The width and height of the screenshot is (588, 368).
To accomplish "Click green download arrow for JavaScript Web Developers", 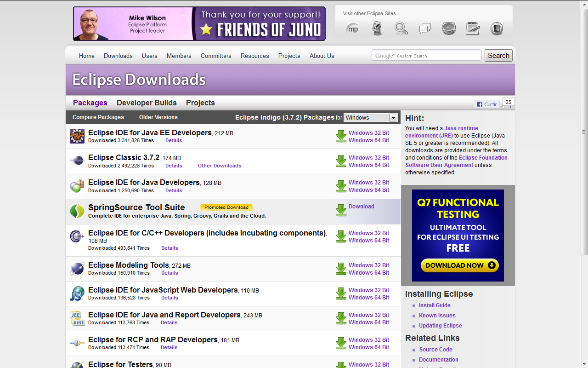I will coord(341,293).
